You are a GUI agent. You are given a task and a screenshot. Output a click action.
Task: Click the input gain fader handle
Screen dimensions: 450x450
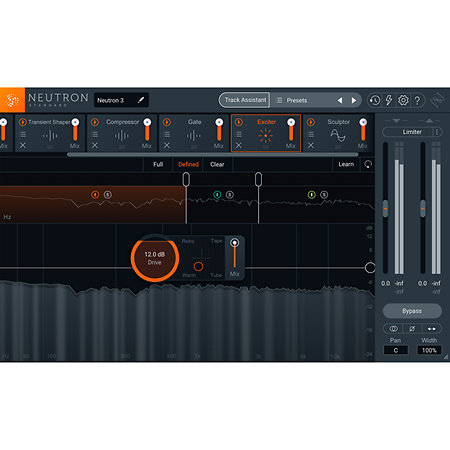tap(385, 209)
